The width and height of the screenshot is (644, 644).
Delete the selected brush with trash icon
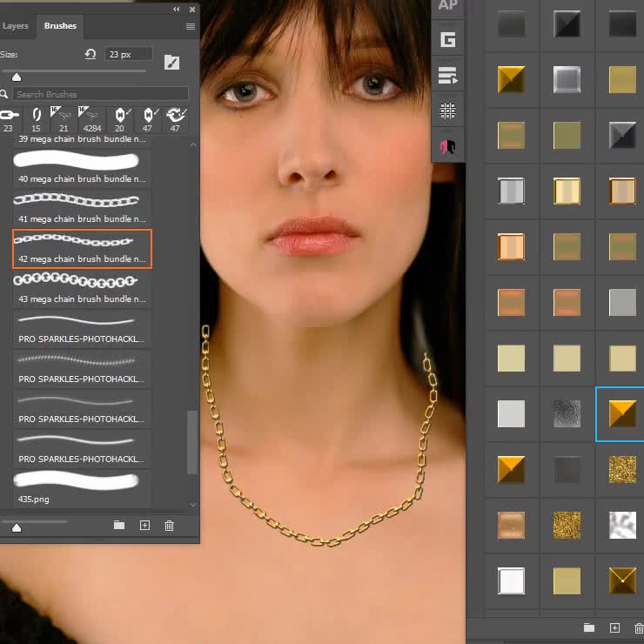tap(169, 526)
